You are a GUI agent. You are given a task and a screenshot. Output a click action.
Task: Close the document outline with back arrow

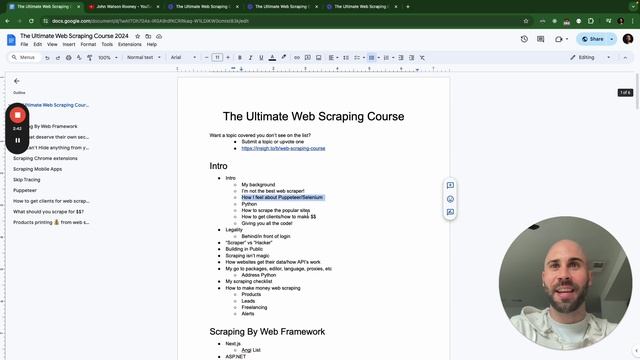(17, 81)
